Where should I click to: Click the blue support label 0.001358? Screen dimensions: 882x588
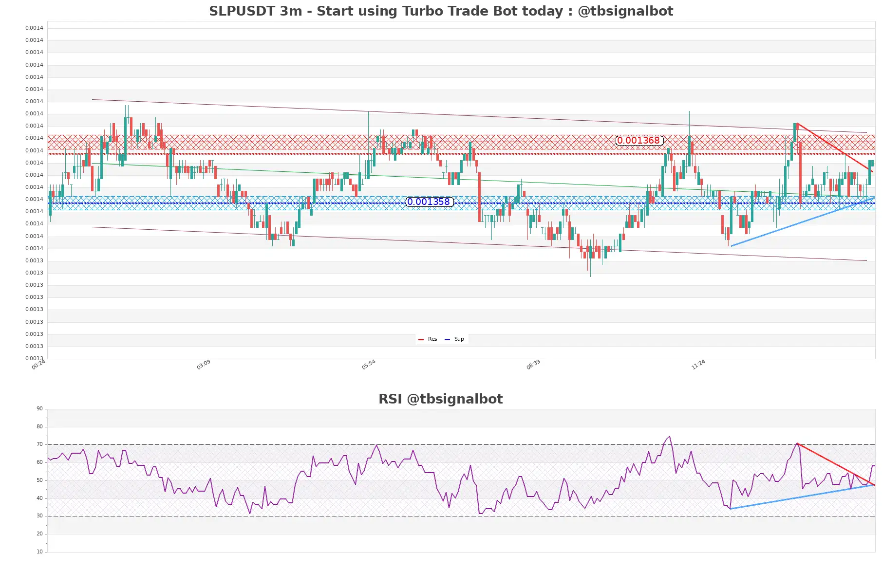pos(429,202)
